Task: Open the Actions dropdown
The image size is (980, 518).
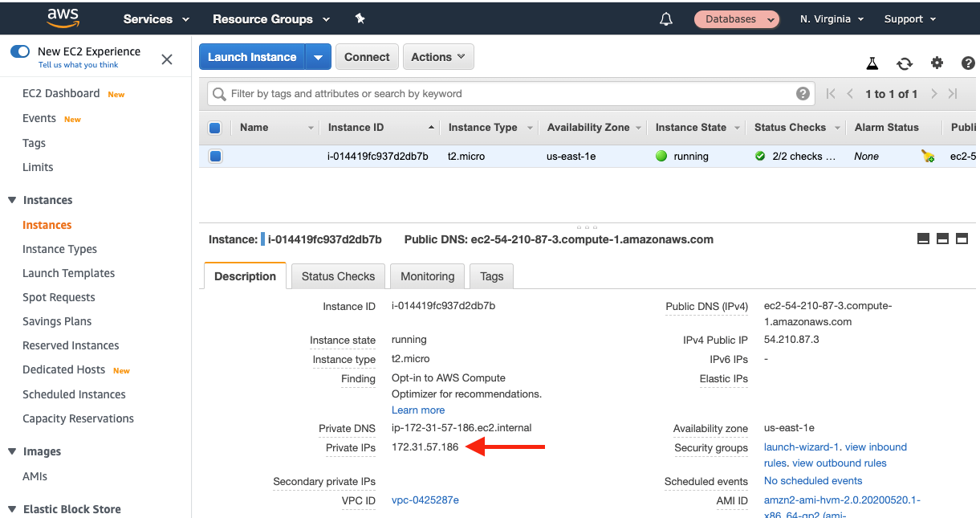Action: (x=438, y=56)
